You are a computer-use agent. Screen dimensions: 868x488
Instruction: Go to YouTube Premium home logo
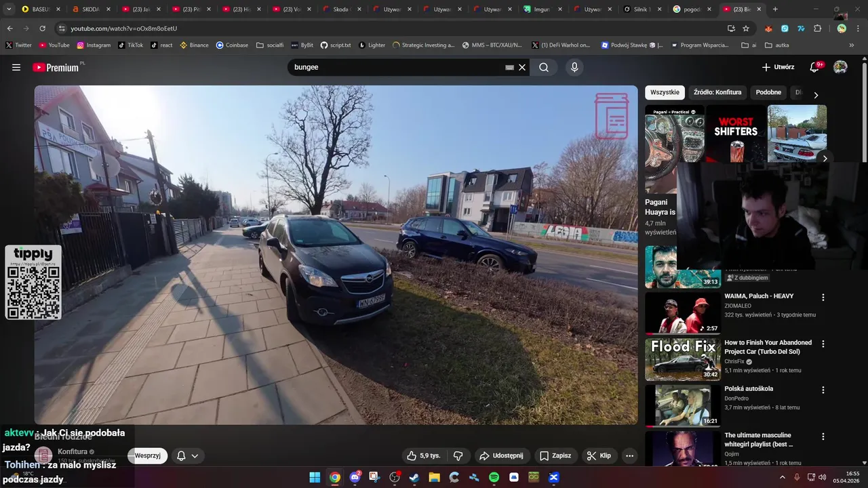coord(56,67)
